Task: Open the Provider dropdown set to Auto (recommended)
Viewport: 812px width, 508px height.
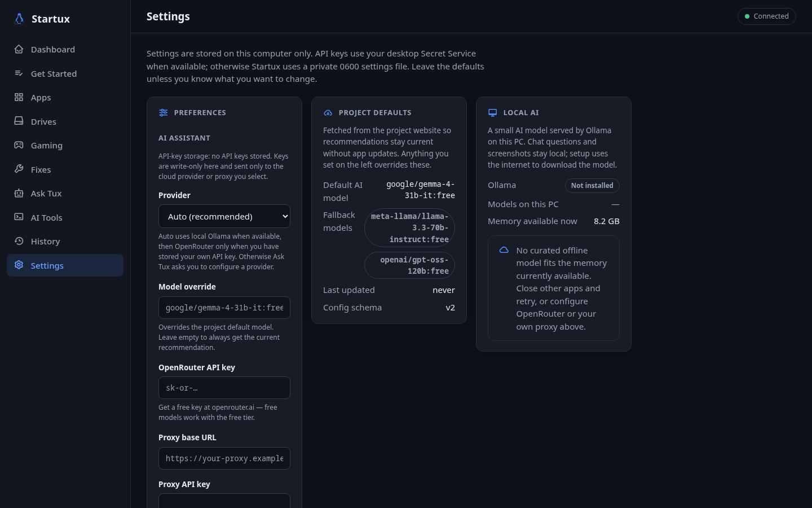Action: [x=224, y=216]
